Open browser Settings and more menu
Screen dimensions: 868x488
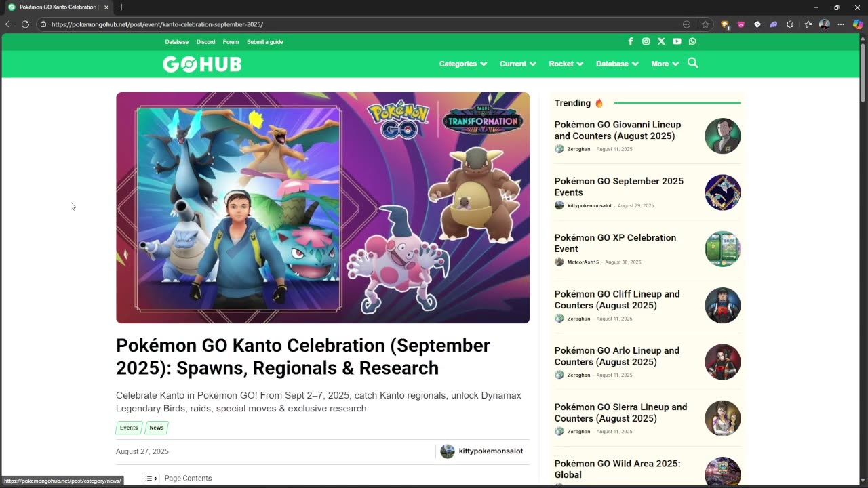click(x=841, y=24)
